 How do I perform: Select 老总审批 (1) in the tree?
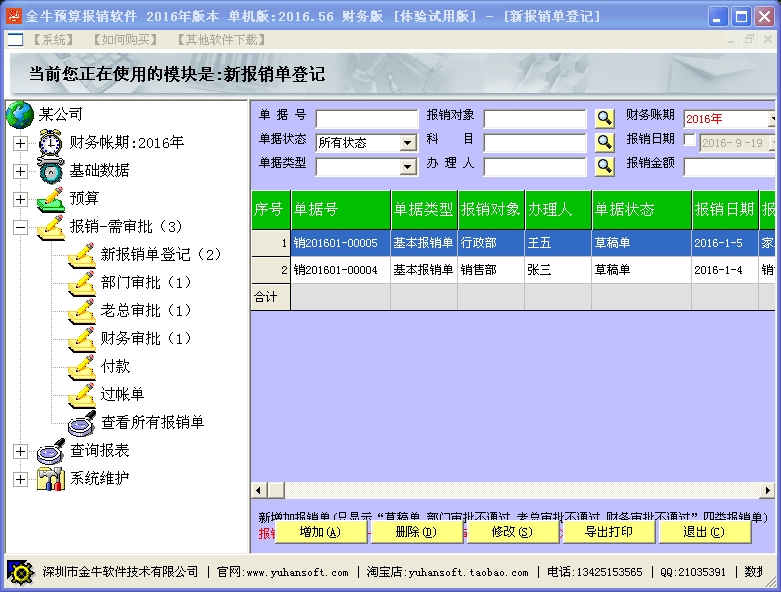(x=145, y=310)
